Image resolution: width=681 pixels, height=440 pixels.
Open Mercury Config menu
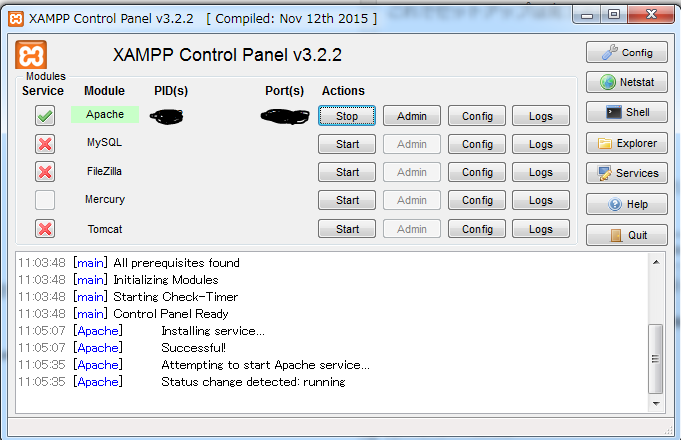[x=477, y=200]
